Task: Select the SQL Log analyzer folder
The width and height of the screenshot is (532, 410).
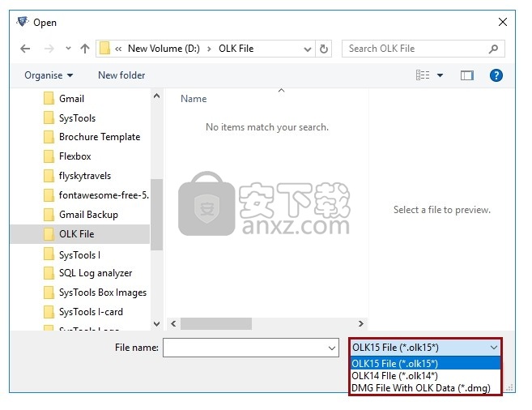Action: [x=96, y=273]
